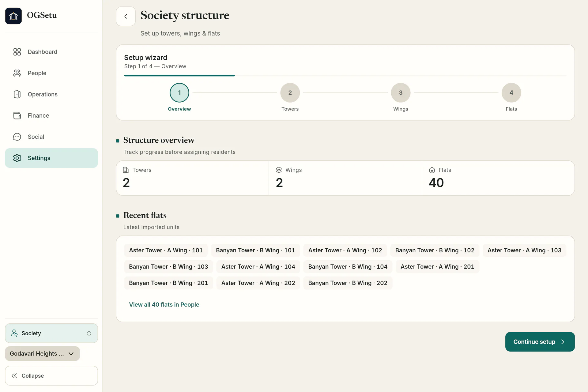This screenshot has width=588, height=392.
Task: Select the Banyan Tower B Wing 202 chip
Action: (x=348, y=283)
